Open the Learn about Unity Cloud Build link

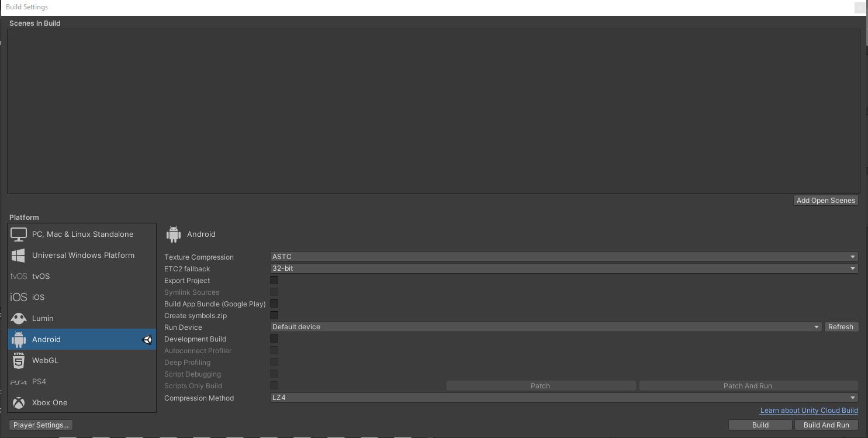point(808,411)
